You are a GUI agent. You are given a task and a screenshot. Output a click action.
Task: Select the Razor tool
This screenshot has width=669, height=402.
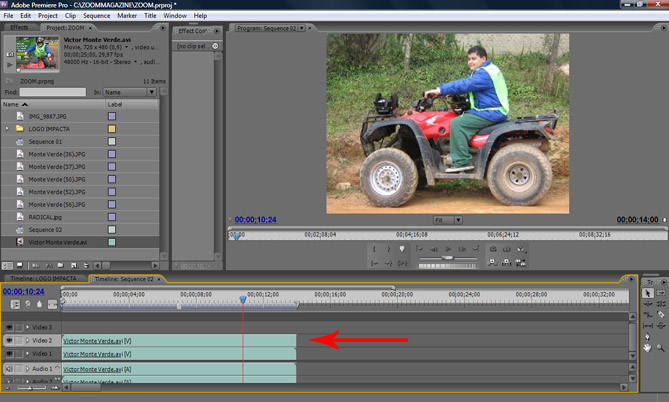tap(660, 316)
